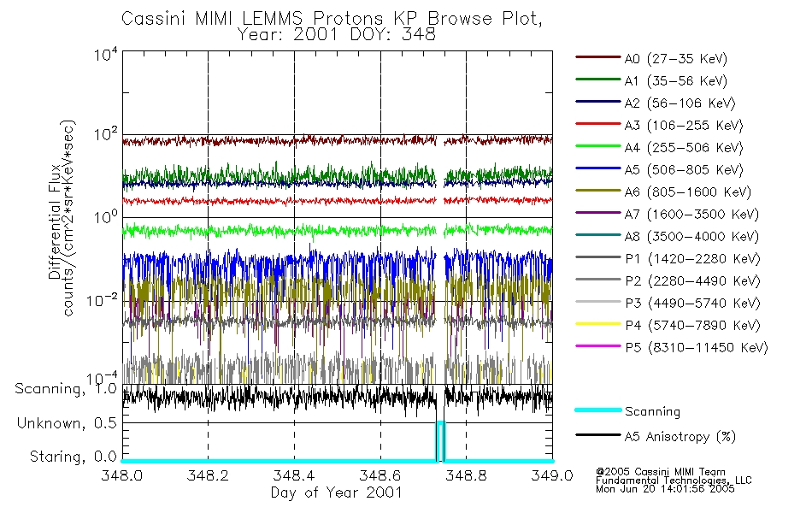Click the dark red A0 legend line swatch

click(597, 57)
